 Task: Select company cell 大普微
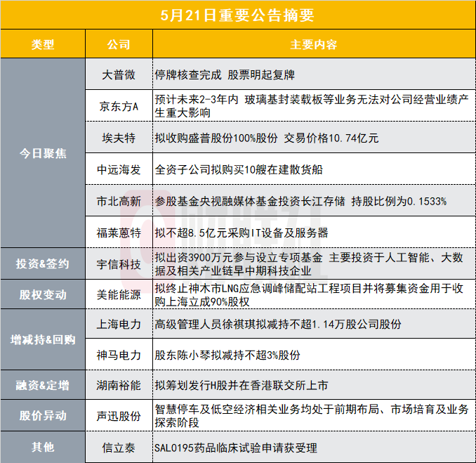pyautogui.click(x=119, y=74)
